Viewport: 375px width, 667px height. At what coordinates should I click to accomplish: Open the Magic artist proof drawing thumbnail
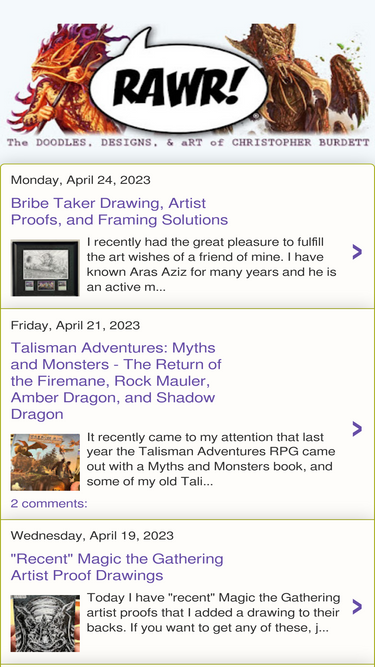(45, 623)
